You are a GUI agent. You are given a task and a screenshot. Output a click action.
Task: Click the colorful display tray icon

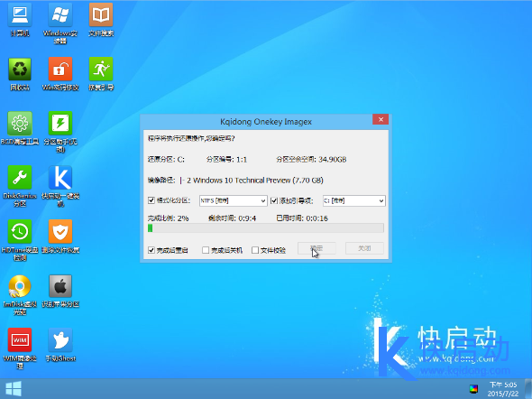coord(473,389)
